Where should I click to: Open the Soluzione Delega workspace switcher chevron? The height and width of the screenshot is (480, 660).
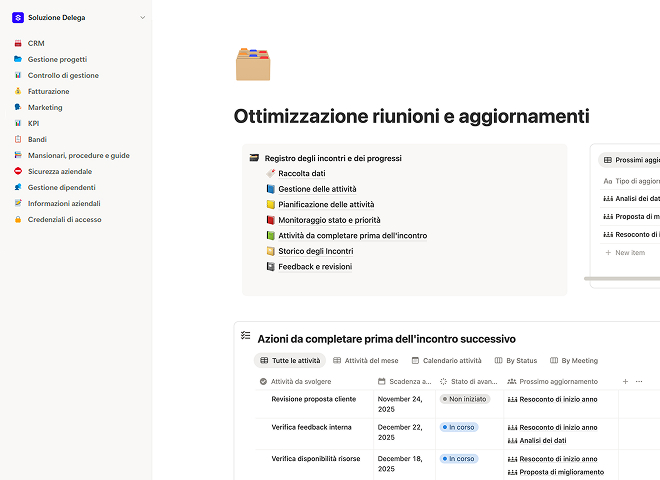click(143, 18)
